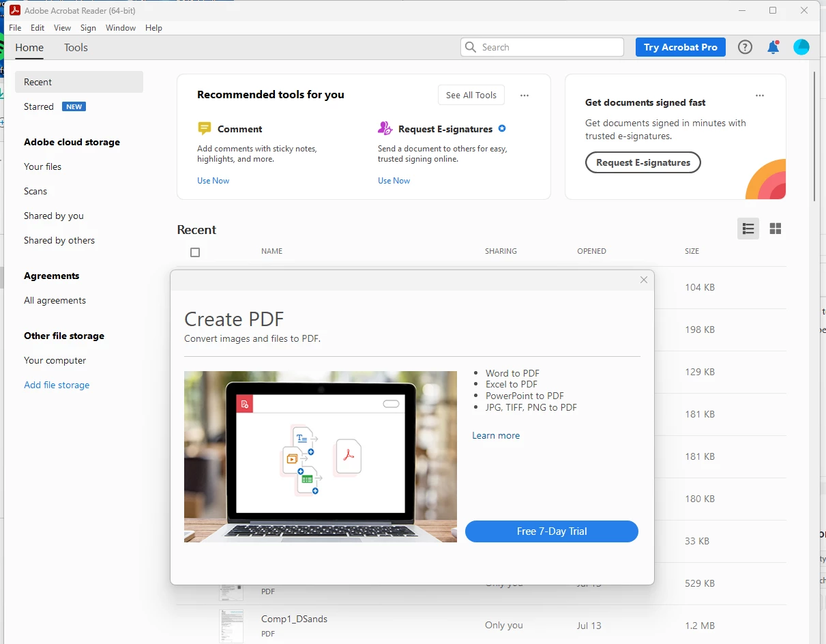Click the Learn more link
Screen dimensions: 826x644
coord(496,435)
